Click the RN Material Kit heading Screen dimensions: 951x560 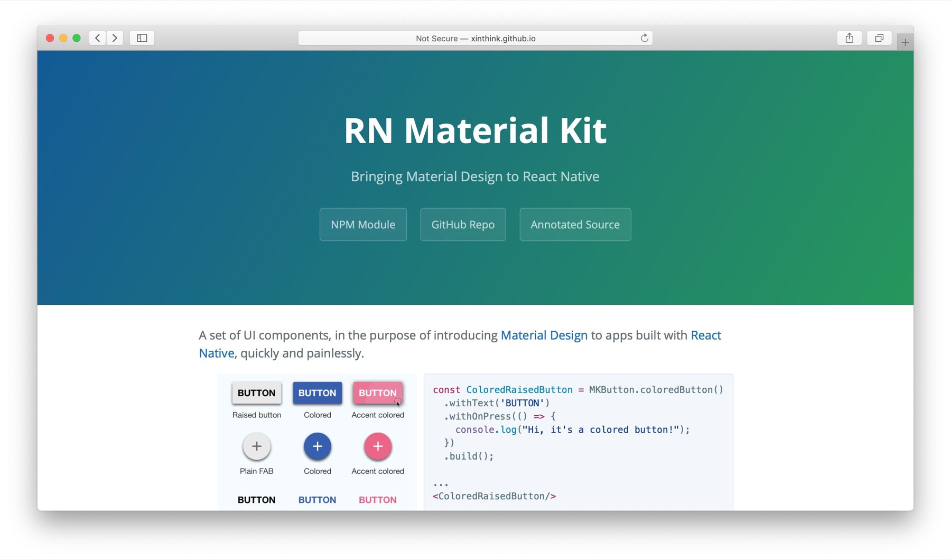tap(475, 130)
